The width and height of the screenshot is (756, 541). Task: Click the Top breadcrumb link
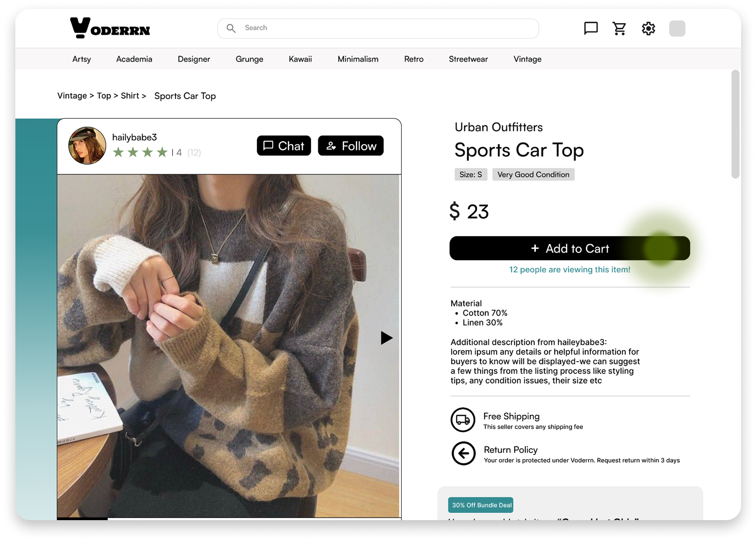[104, 96]
